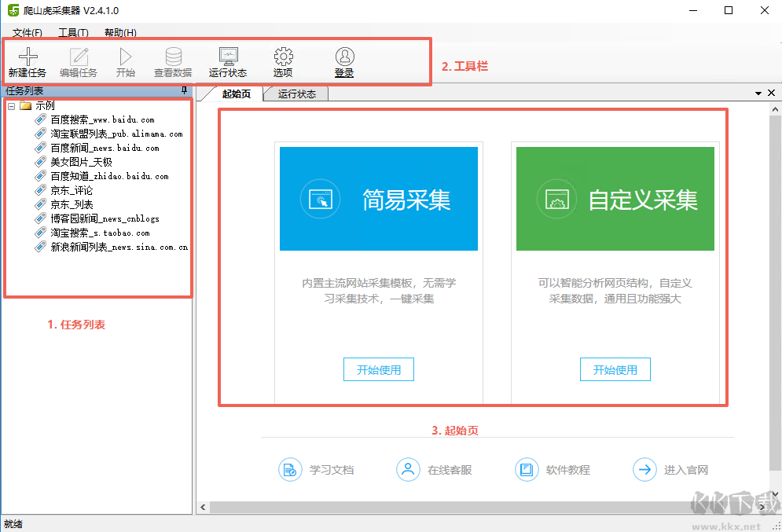Close the current document tab with the X
This screenshot has width=782, height=532.
[771, 93]
